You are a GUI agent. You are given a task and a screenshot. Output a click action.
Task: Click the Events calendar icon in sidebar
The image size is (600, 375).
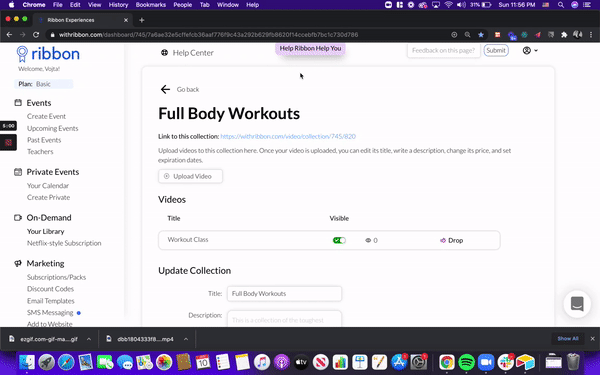(x=18, y=103)
